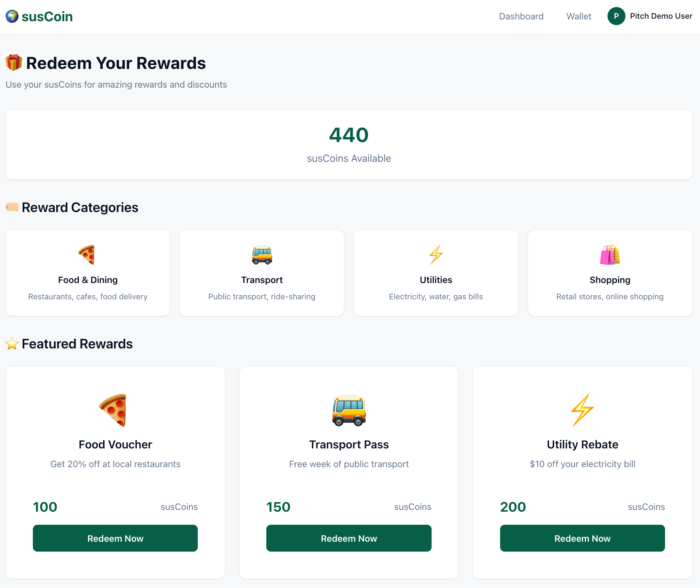Open the Utilities category card description
The image size is (700, 588).
click(x=435, y=296)
